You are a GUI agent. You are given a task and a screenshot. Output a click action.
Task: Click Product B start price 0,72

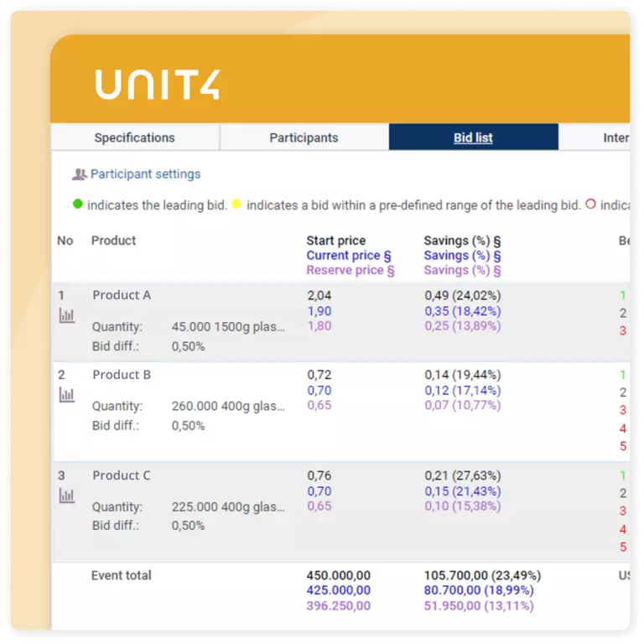coord(319,375)
